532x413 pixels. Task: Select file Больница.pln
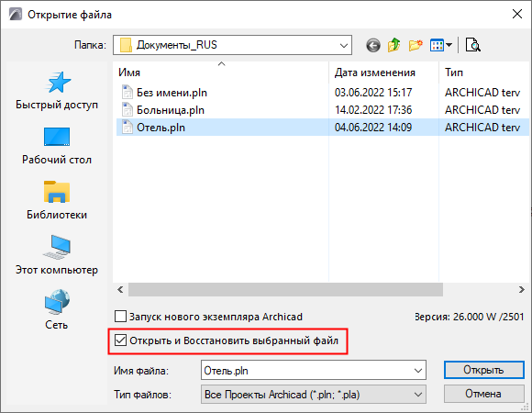click(171, 110)
